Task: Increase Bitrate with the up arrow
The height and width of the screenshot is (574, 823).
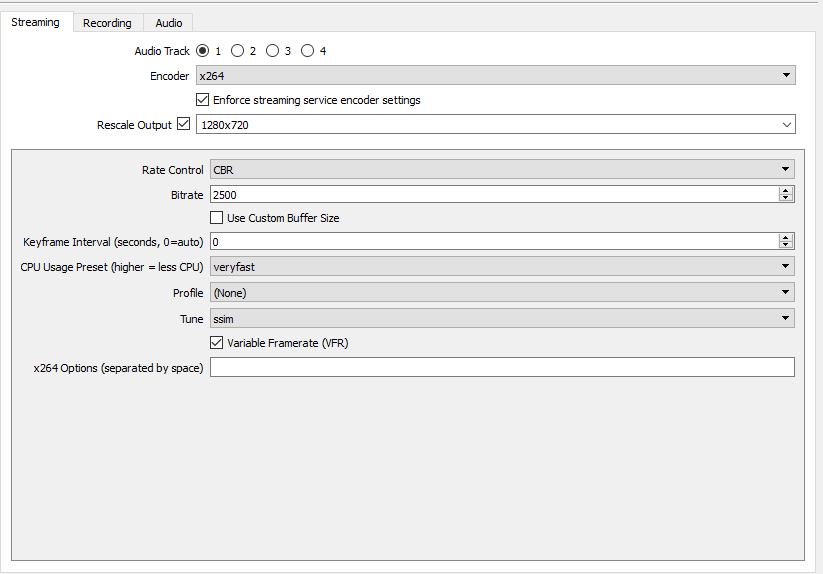Action: [786, 190]
